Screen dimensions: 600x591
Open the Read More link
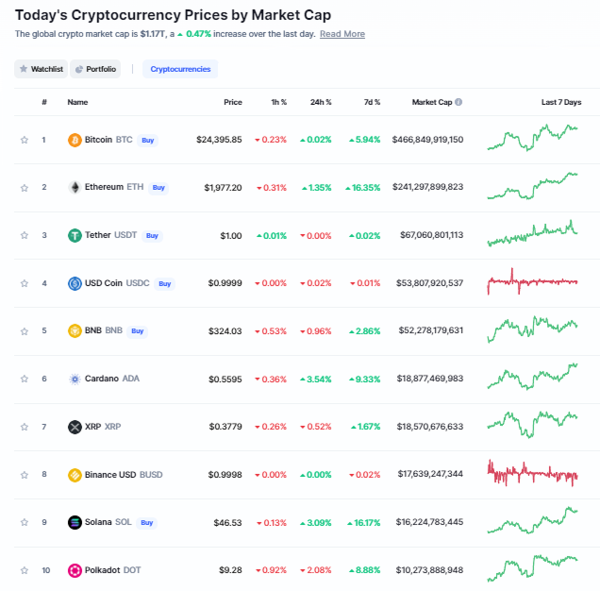pyautogui.click(x=342, y=34)
